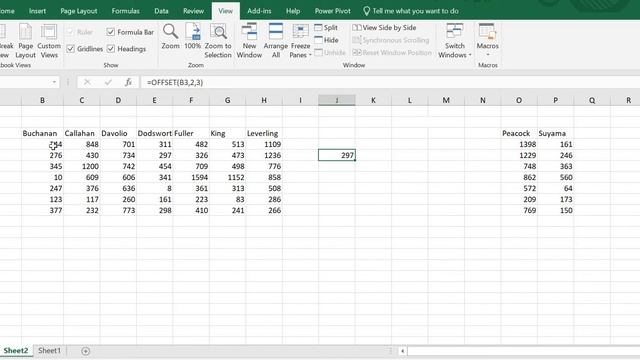
Task: Open the Add-ins tab
Action: 259,11
